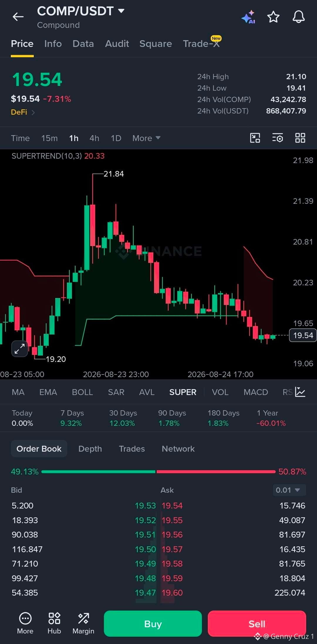Add COMP/USDT to favorites star
This screenshot has width=317, height=644.
click(x=273, y=17)
